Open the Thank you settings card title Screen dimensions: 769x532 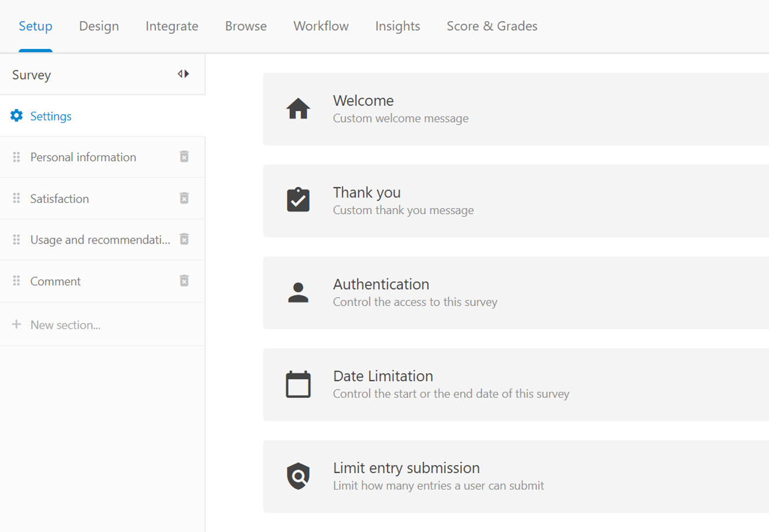point(367,192)
